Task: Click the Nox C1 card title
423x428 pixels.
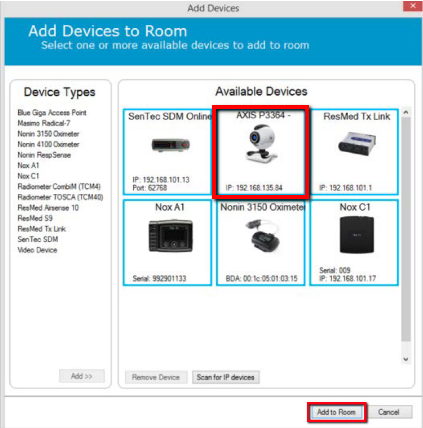Action: pyautogui.click(x=355, y=207)
